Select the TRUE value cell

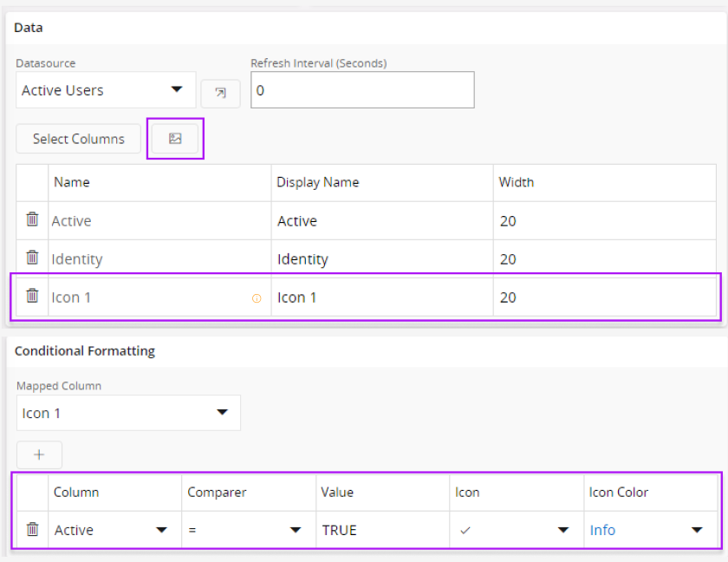[381, 529]
